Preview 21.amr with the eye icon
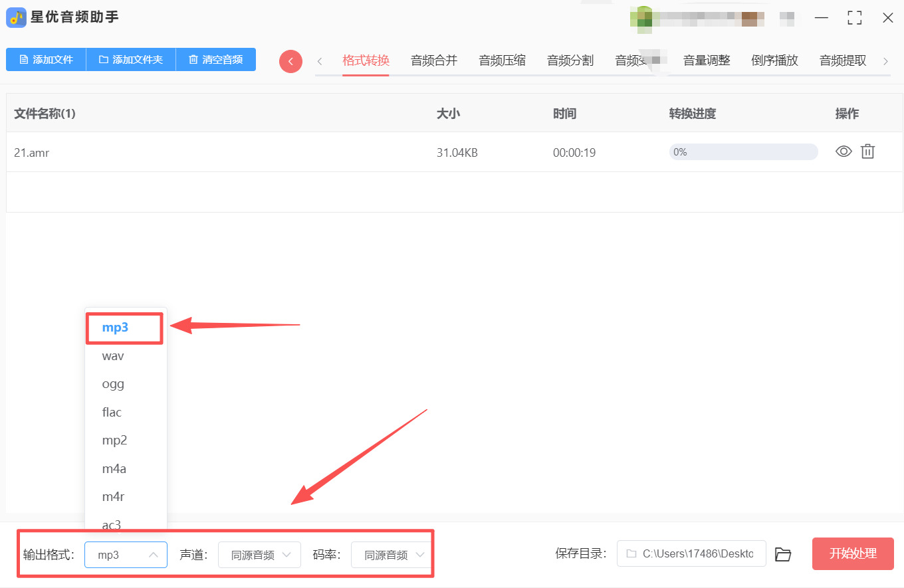Image resolution: width=904 pixels, height=588 pixels. (x=844, y=151)
